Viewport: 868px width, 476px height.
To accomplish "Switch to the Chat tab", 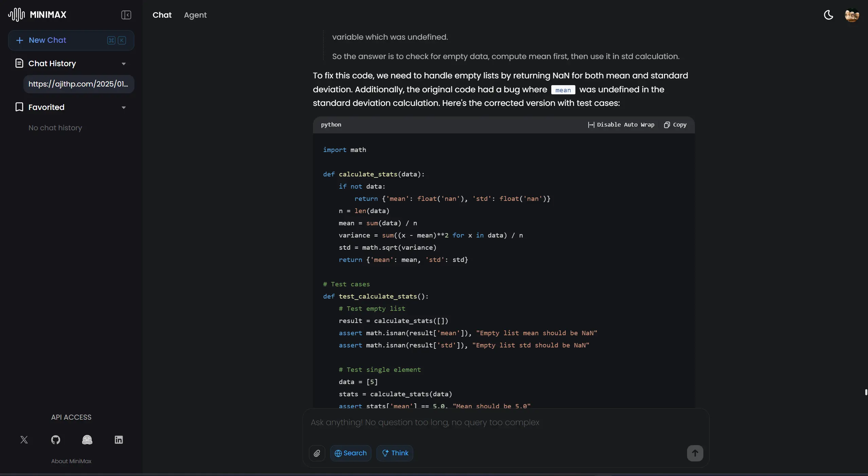I will click(x=162, y=15).
